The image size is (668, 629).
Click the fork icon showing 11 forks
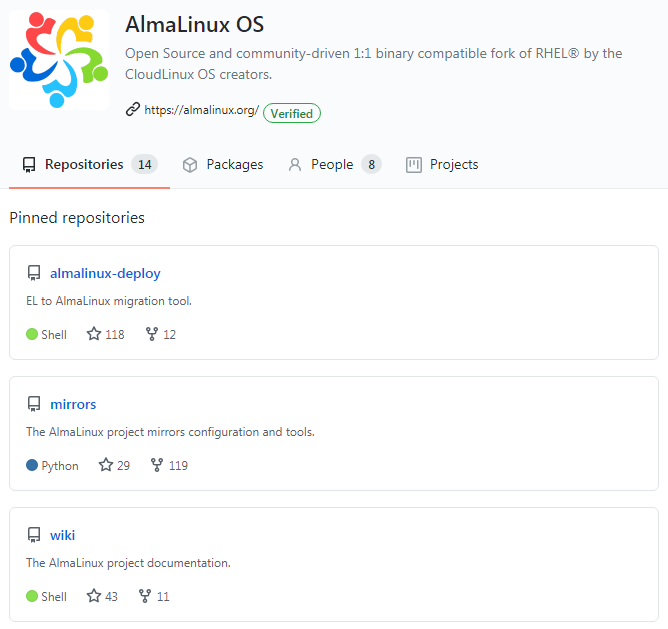(x=145, y=596)
